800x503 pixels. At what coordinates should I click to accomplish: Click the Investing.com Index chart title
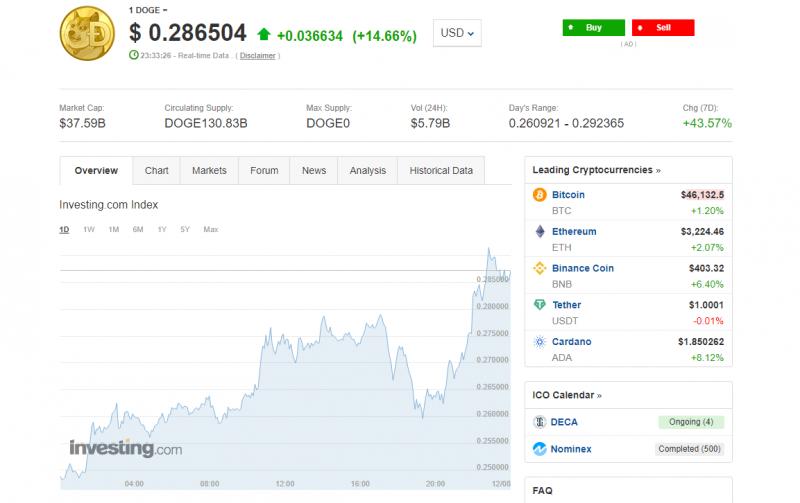click(109, 205)
